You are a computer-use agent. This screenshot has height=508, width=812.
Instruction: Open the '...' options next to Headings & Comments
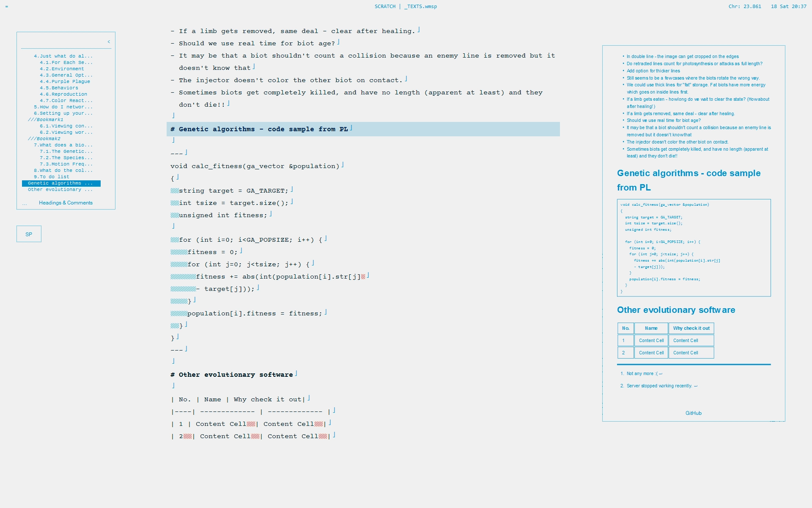[x=25, y=203]
